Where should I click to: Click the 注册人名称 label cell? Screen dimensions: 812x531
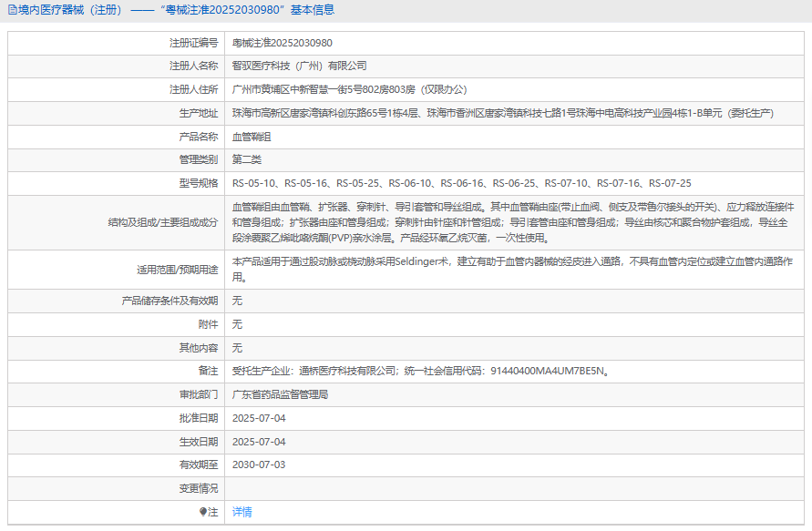point(116,66)
